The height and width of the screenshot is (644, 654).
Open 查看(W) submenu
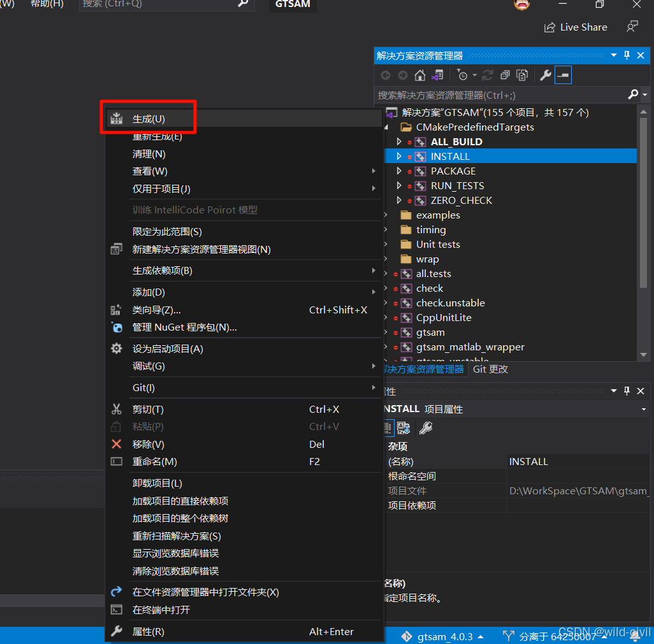pos(243,171)
